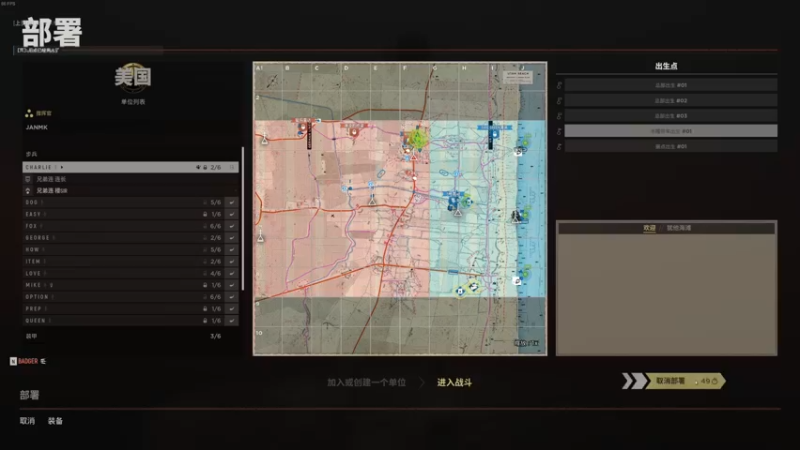Click the lock icon on the CHARLIE row
The height and width of the screenshot is (450, 800).
[205, 167]
